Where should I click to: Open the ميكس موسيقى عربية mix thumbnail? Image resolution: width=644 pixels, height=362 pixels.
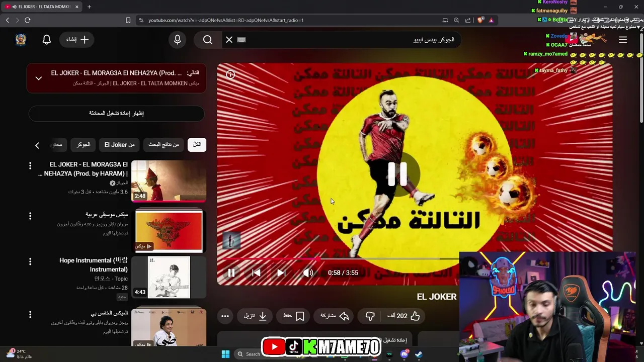(x=169, y=231)
